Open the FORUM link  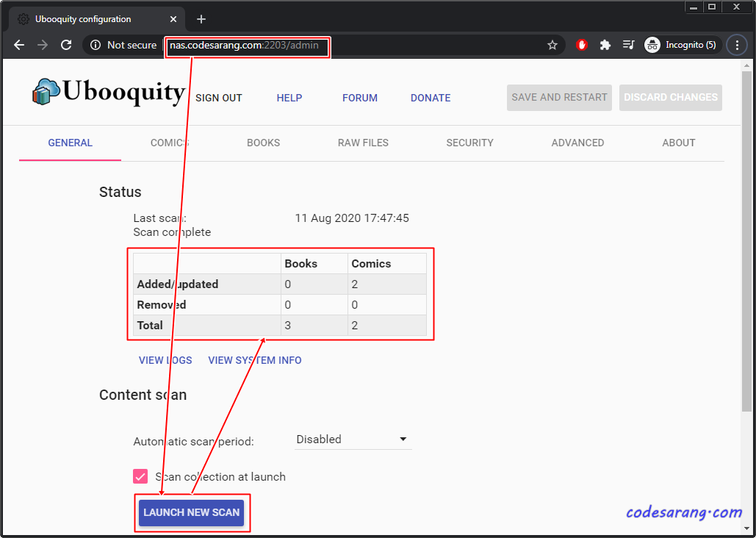coord(360,98)
